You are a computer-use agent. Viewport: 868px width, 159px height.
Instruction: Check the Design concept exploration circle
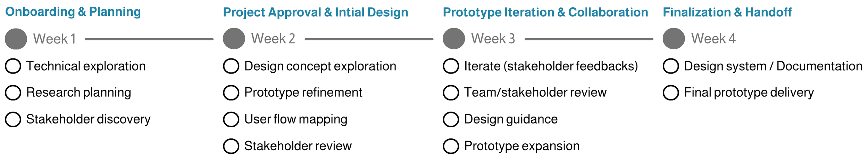click(231, 66)
